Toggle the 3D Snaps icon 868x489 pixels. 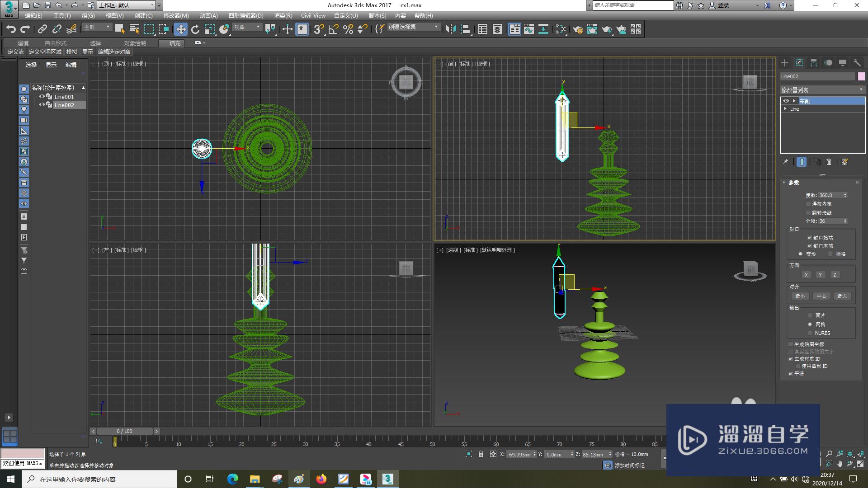coord(319,29)
